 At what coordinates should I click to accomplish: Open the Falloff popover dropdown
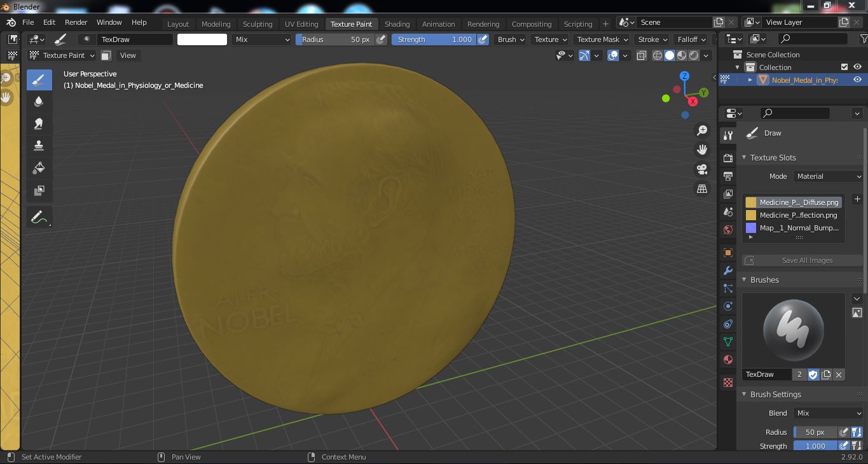pos(691,39)
